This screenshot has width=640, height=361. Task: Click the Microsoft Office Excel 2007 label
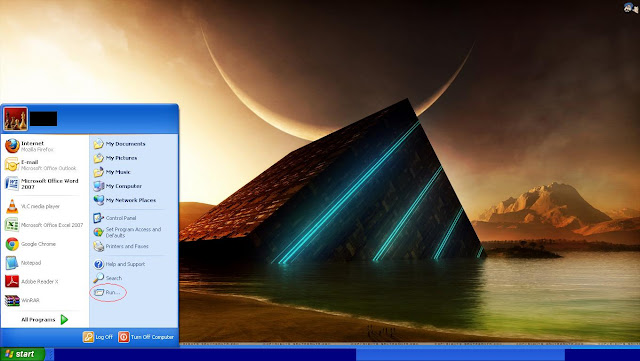(52, 225)
